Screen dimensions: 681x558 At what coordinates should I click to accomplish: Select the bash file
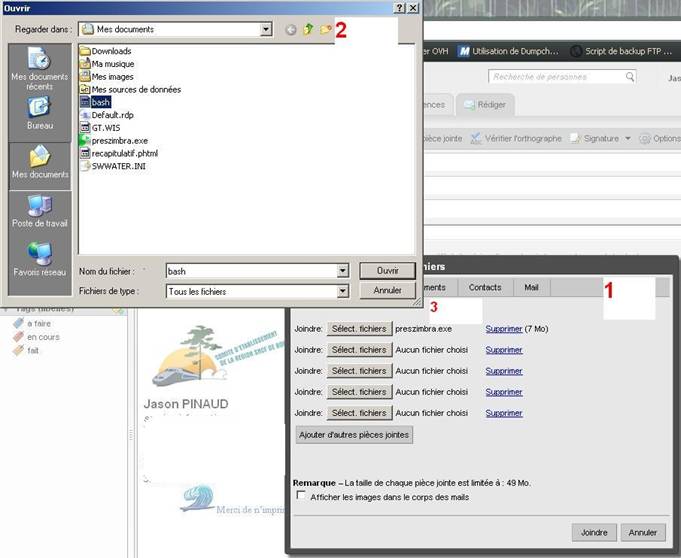(96, 102)
